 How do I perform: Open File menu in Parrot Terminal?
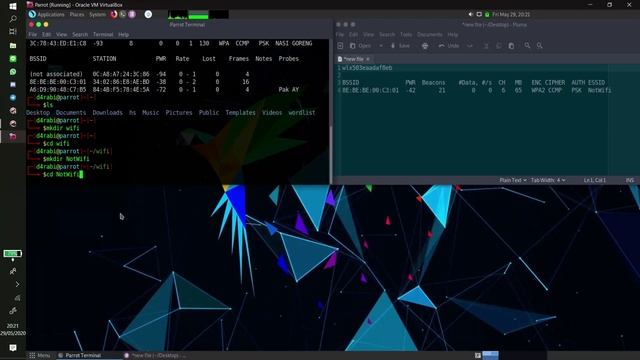click(33, 35)
